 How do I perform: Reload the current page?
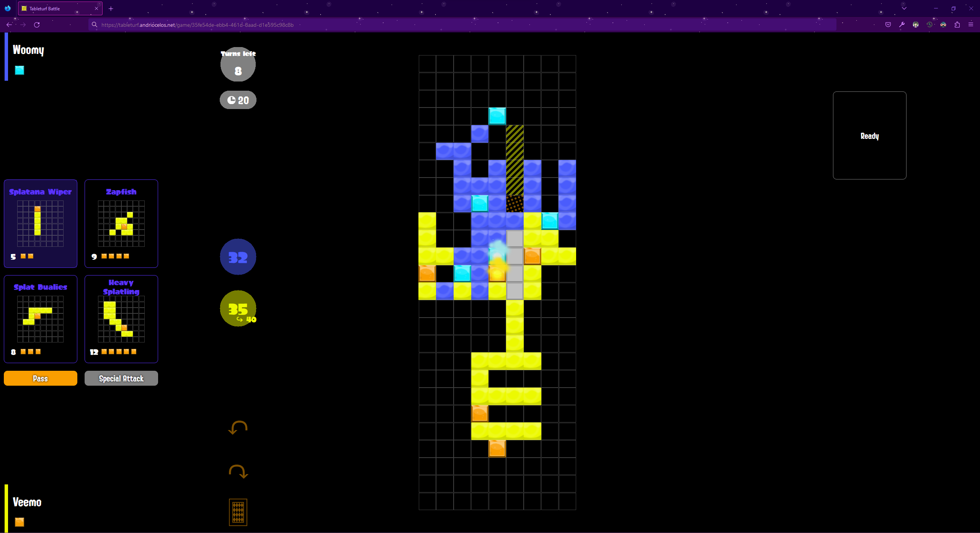pos(37,25)
